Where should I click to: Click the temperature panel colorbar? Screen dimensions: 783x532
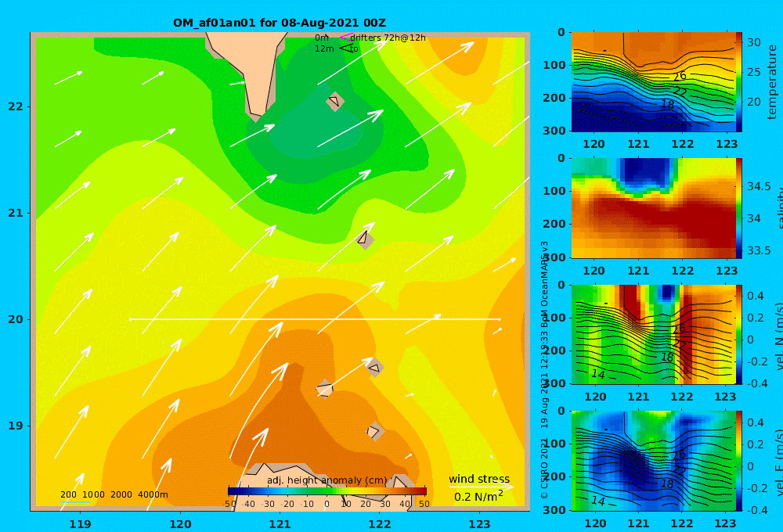point(739,82)
